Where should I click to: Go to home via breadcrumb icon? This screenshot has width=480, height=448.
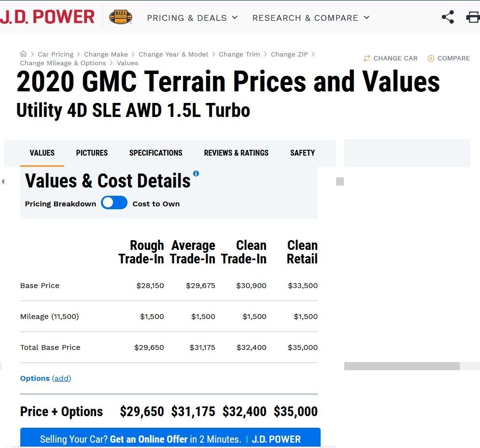click(23, 54)
